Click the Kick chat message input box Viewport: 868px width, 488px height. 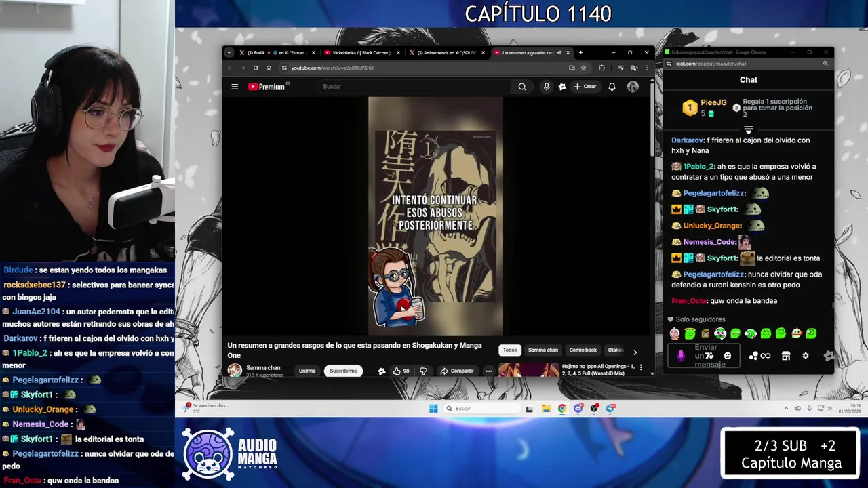click(x=703, y=356)
